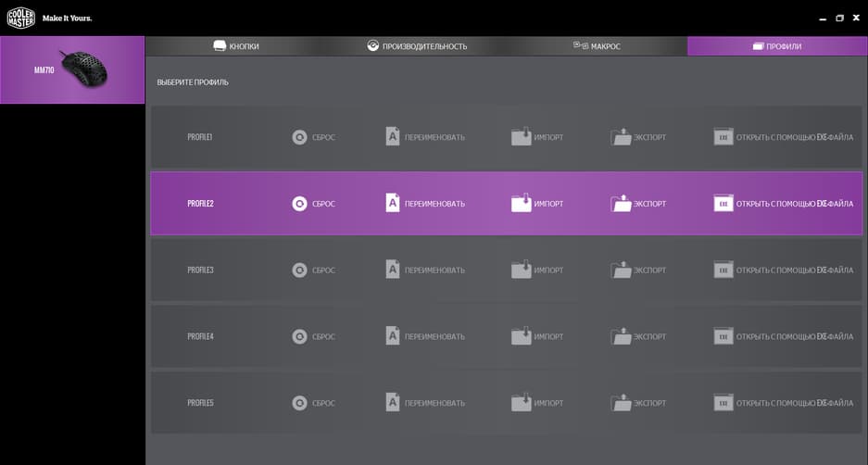Click the import folder icon for PROFILE5
Image resolution: width=868 pixels, height=465 pixels.
[521, 402]
